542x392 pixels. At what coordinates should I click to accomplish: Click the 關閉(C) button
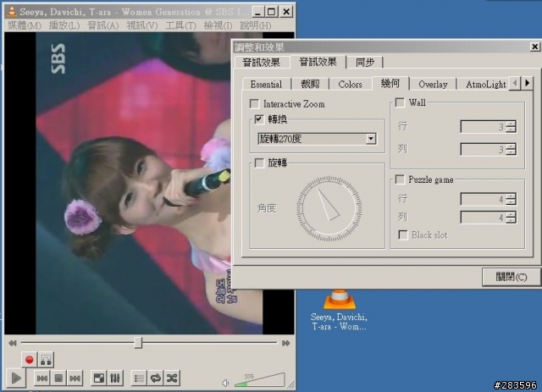512,277
